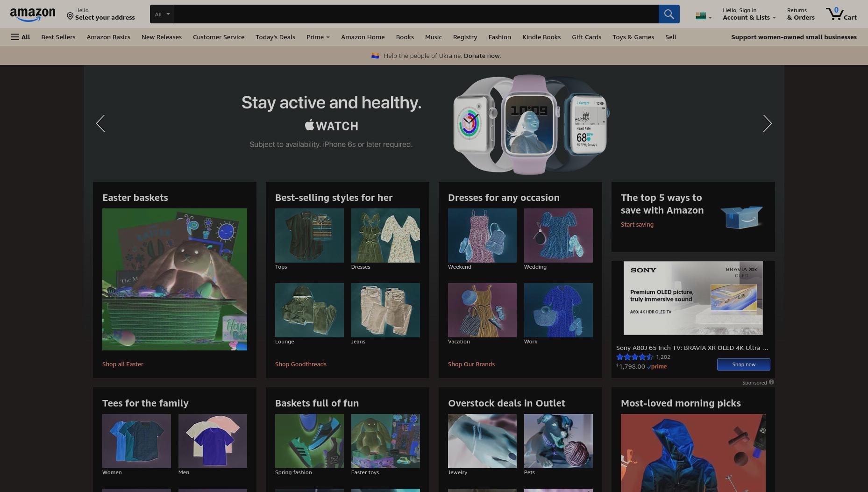Click the Amazon box savings icon
This screenshot has height=492, width=868.
[x=741, y=217]
